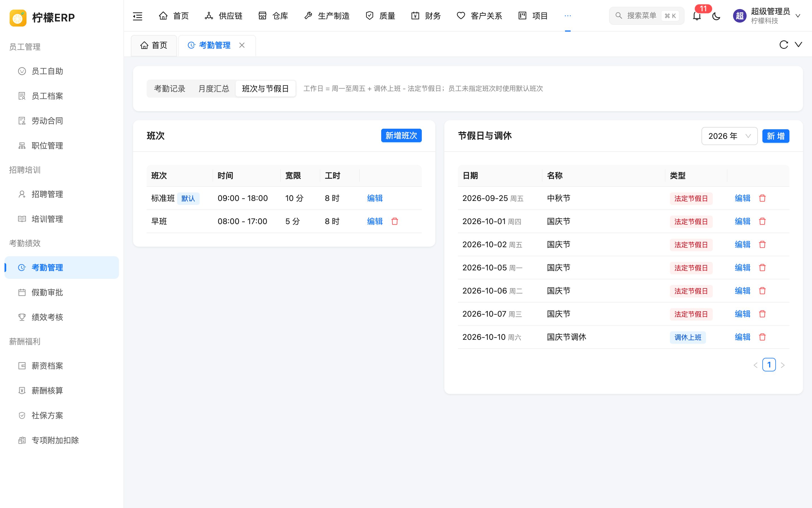Open 供应链 top menu
The height and width of the screenshot is (508, 812).
(224, 16)
